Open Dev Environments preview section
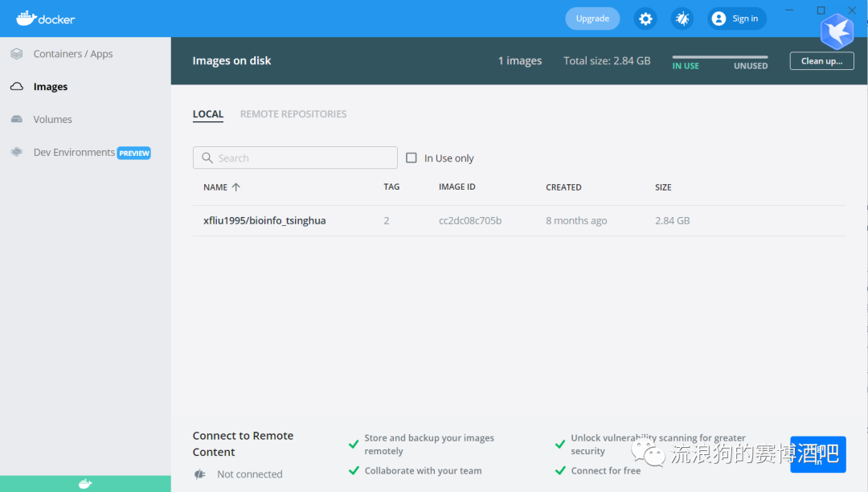 pos(74,152)
